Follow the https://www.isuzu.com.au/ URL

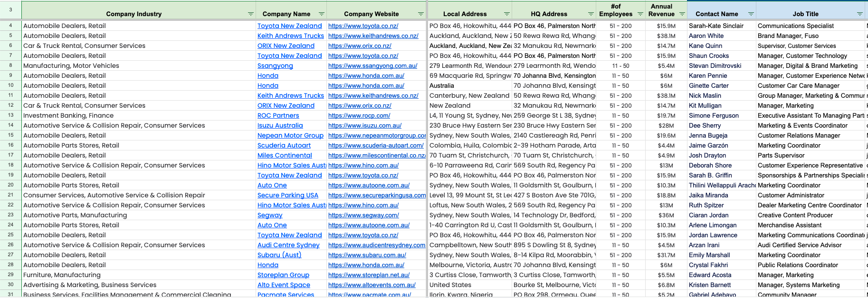click(x=365, y=126)
